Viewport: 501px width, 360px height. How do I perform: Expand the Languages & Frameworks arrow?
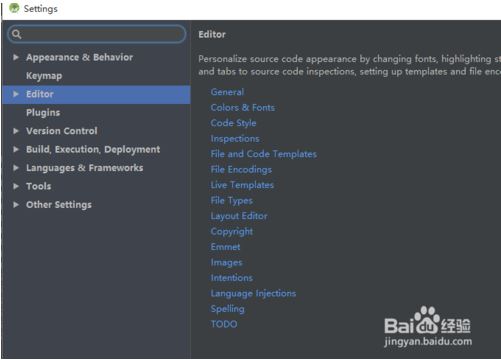click(x=16, y=168)
